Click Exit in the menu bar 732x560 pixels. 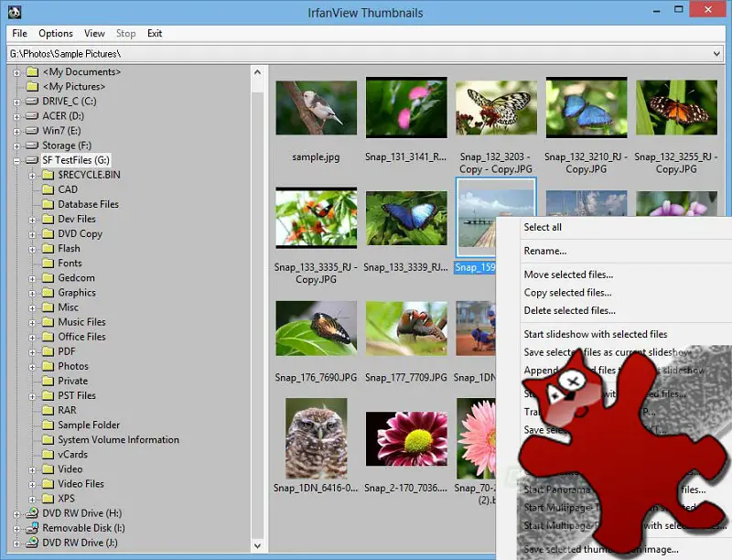(155, 34)
